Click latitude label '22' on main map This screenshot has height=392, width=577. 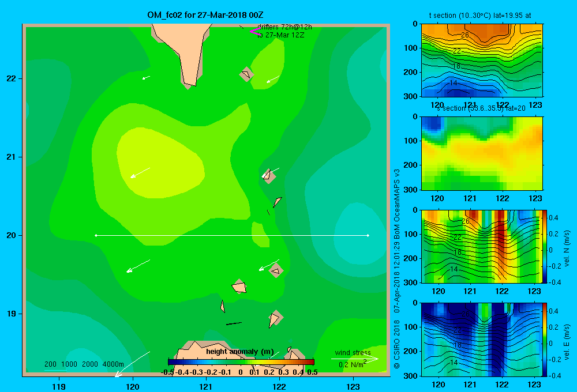click(12, 79)
